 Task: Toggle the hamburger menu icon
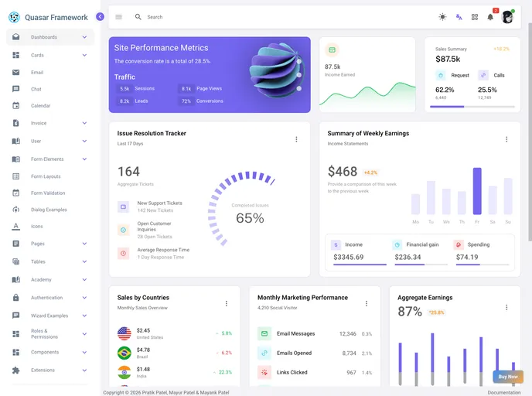click(118, 17)
